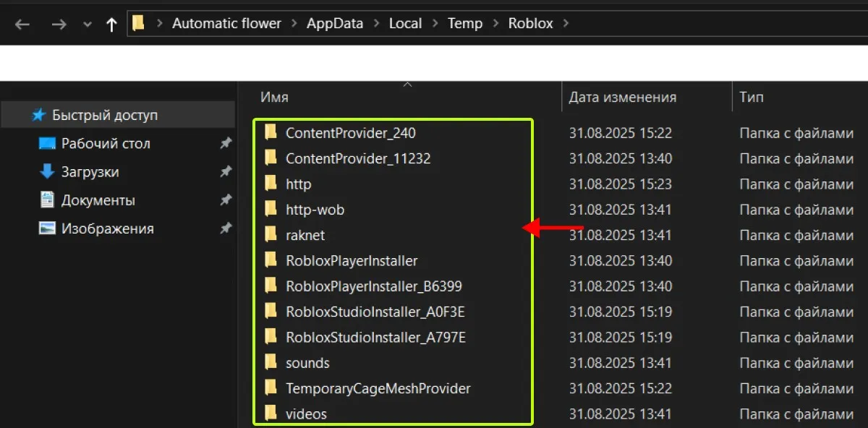Click the Рабочий стол desktop icon

[47, 143]
